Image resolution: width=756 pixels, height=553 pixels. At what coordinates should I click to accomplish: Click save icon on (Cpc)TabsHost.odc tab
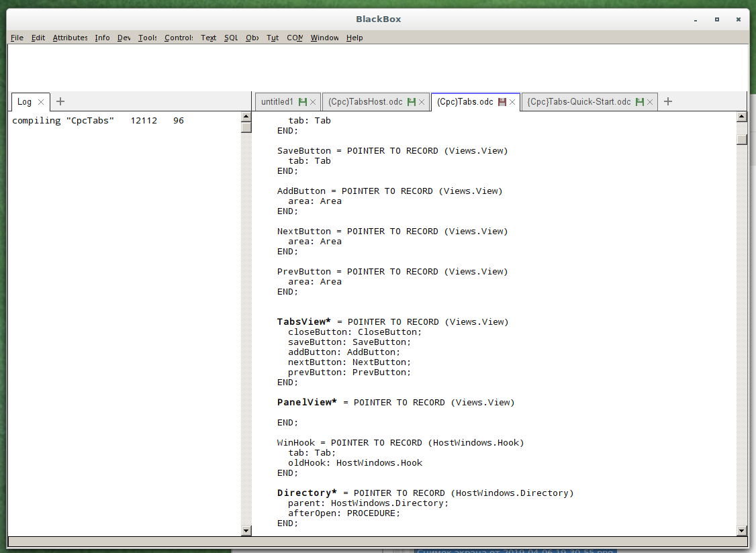(412, 102)
